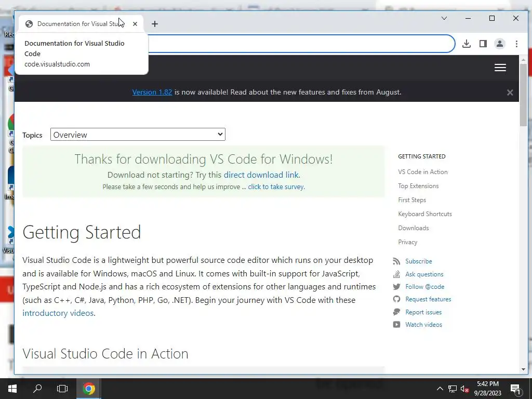Click Stack Overflow Ask questions icon
532x399 pixels.
coord(396,274)
